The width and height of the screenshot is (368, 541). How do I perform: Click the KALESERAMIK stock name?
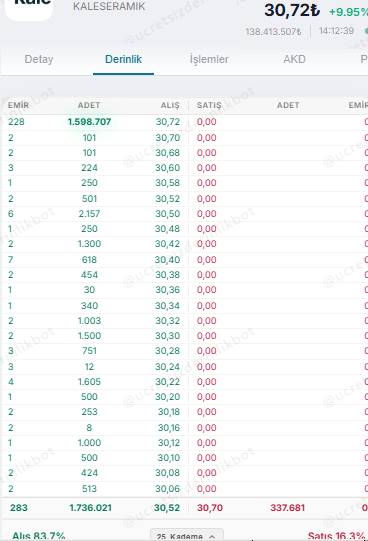point(109,6)
